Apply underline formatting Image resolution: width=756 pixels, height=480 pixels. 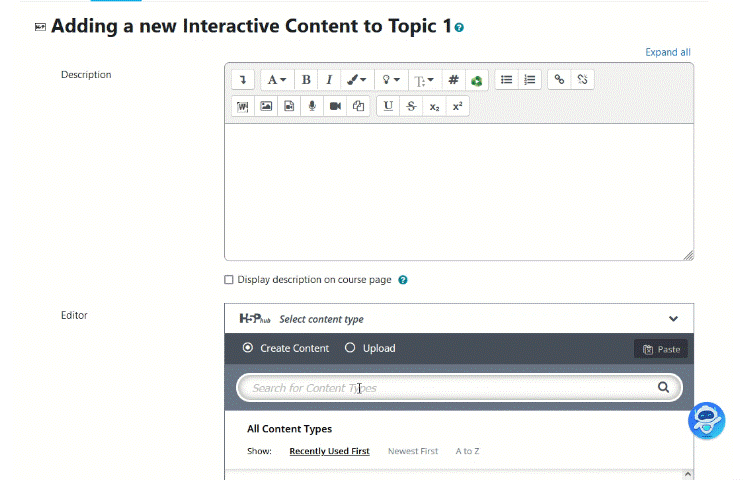388,107
